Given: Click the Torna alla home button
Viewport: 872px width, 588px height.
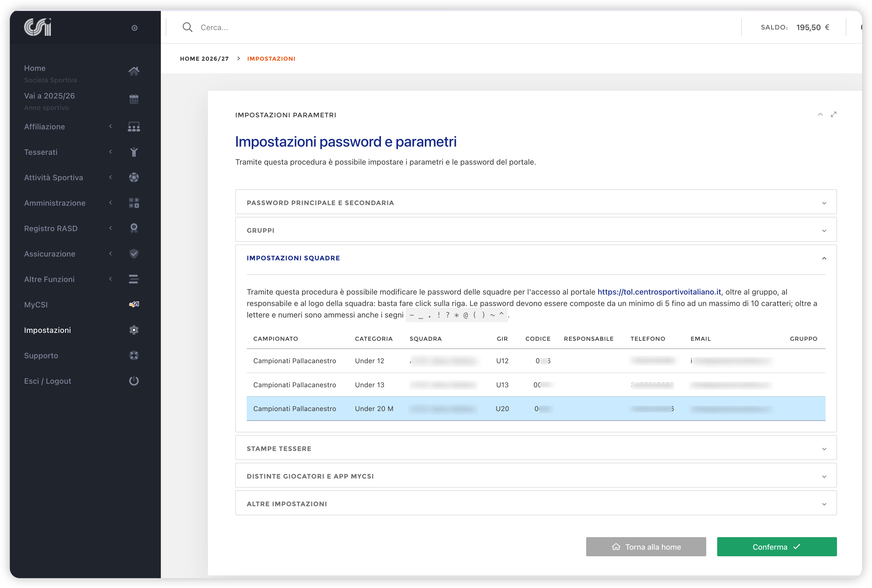Looking at the screenshot, I should tap(646, 547).
